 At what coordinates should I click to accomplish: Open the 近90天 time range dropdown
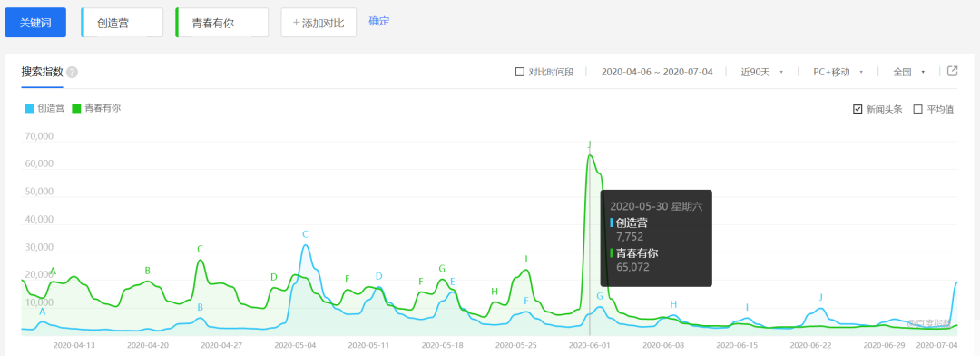[762, 72]
